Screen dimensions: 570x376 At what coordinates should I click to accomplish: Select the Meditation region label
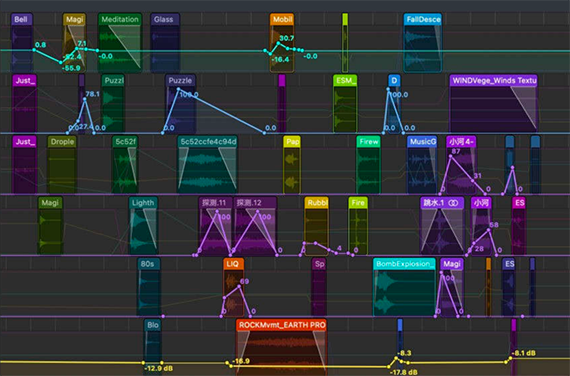(120, 19)
